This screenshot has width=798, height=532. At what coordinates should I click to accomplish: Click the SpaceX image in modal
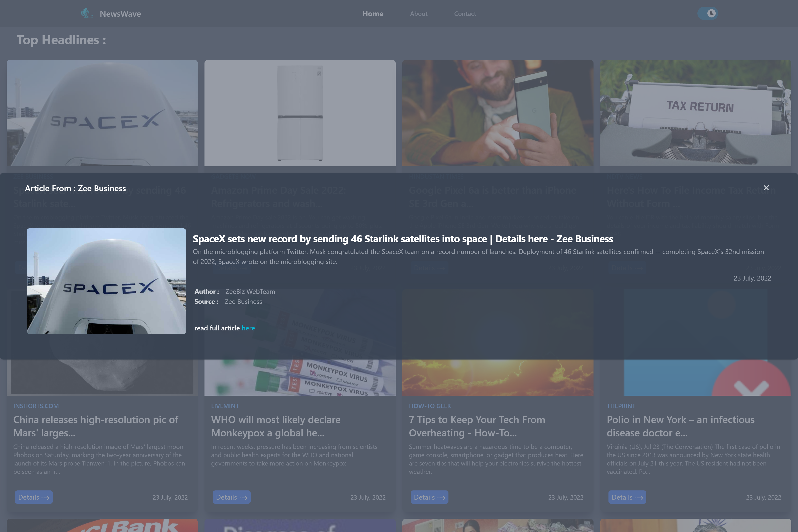106,281
